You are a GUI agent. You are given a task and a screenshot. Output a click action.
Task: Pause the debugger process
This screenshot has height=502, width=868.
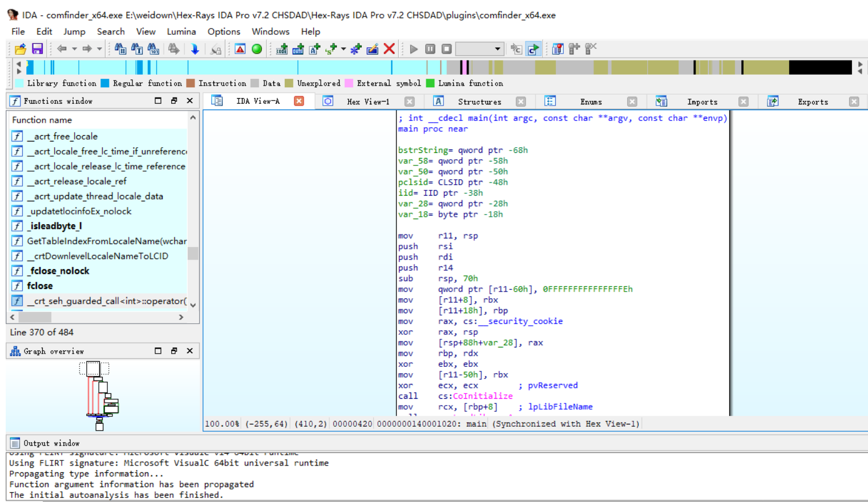point(430,49)
